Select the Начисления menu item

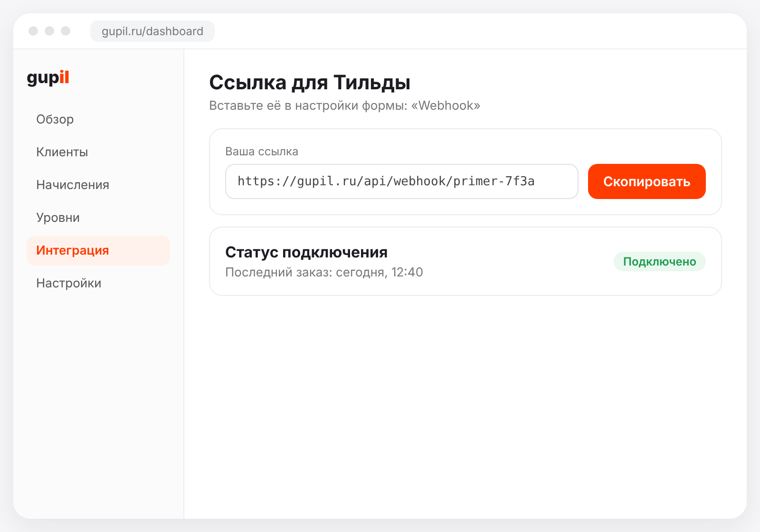tap(98, 185)
